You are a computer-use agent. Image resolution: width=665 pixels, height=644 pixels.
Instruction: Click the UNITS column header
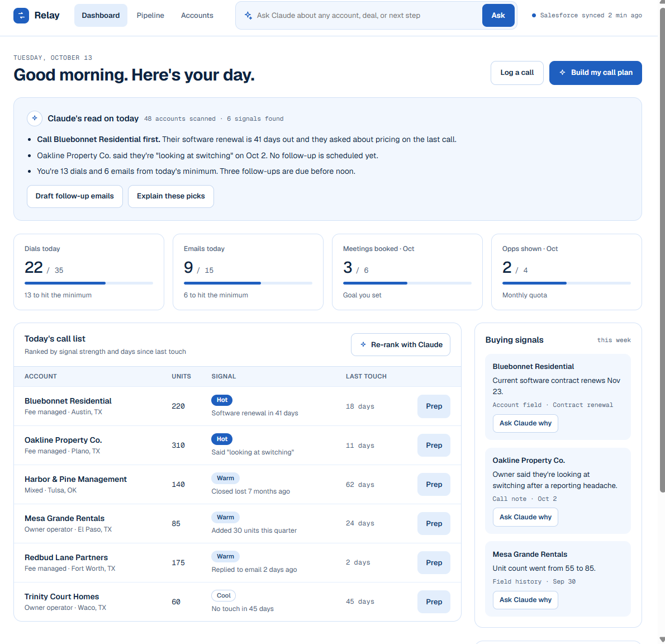pyautogui.click(x=181, y=376)
